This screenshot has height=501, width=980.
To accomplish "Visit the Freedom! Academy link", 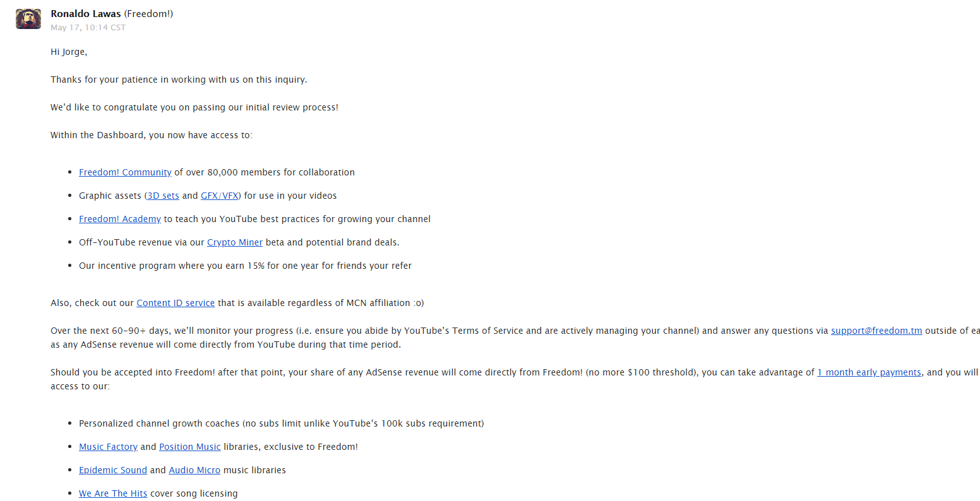I will click(120, 219).
